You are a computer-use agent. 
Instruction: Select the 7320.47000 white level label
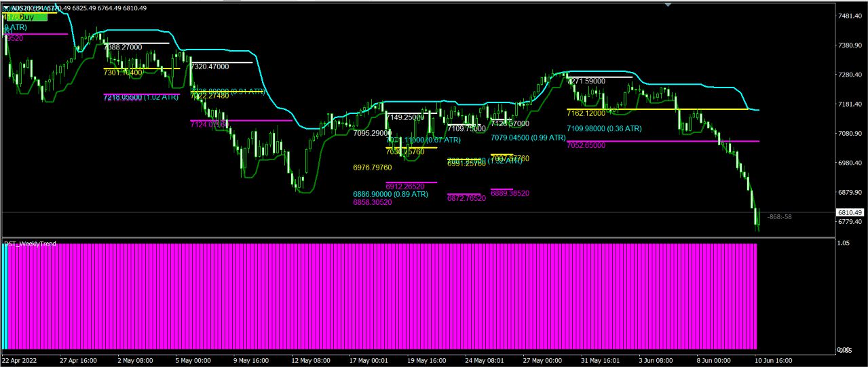pos(210,67)
